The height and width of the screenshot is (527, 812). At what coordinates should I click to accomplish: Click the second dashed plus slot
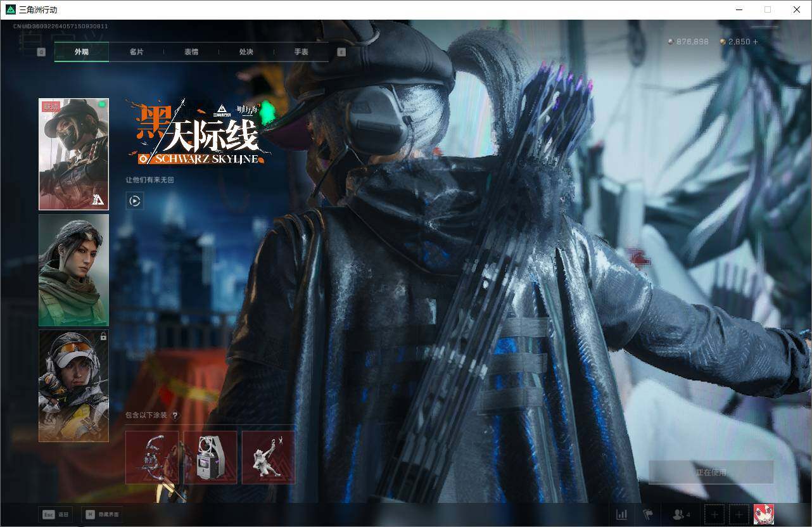coord(739,514)
